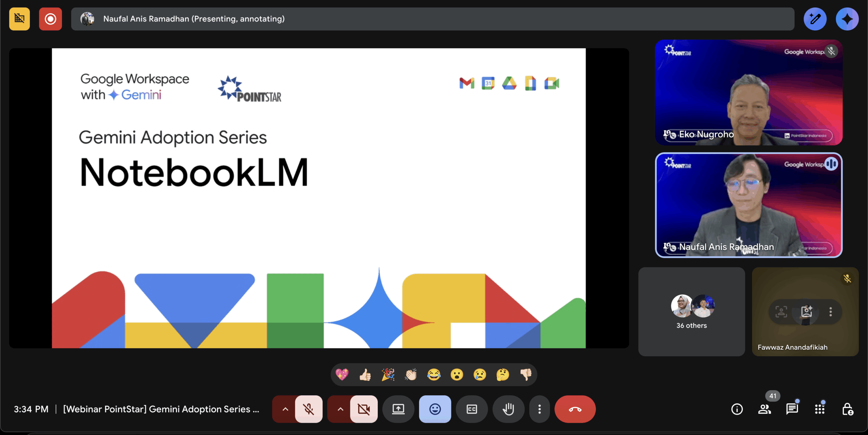Click the annotate pen icon
868x435 pixels.
814,19
